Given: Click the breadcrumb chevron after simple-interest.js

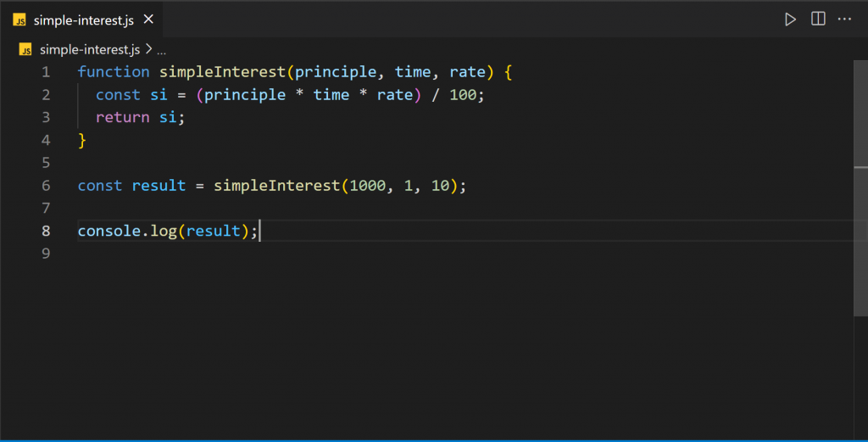Looking at the screenshot, I should pos(149,49).
